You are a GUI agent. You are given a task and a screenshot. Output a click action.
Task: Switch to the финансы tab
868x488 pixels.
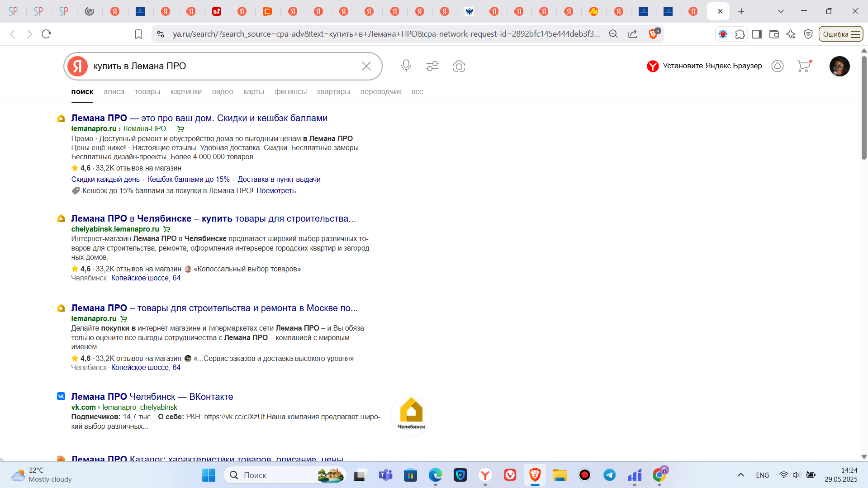click(290, 91)
